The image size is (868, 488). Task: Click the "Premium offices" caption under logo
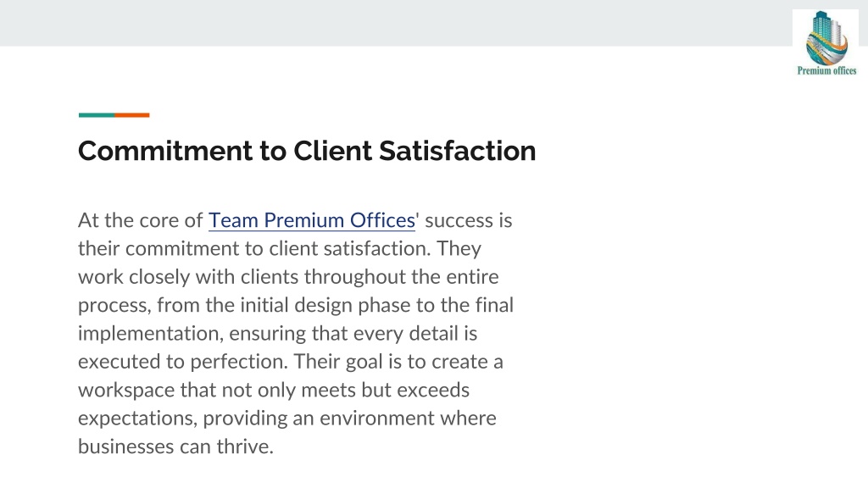coord(826,71)
